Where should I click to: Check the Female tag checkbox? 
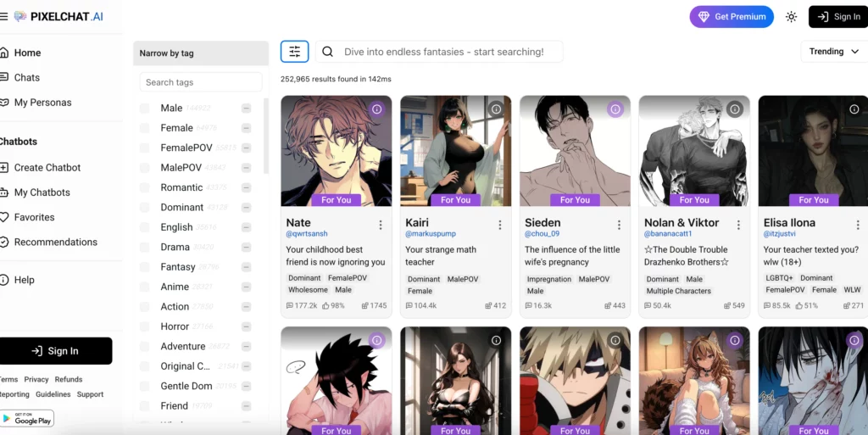click(x=144, y=128)
